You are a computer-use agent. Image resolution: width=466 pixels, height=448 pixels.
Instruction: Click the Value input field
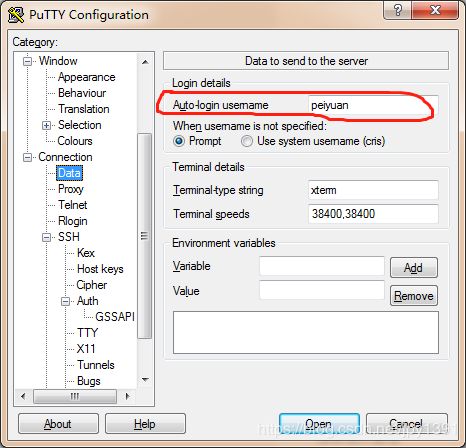pyautogui.click(x=322, y=290)
